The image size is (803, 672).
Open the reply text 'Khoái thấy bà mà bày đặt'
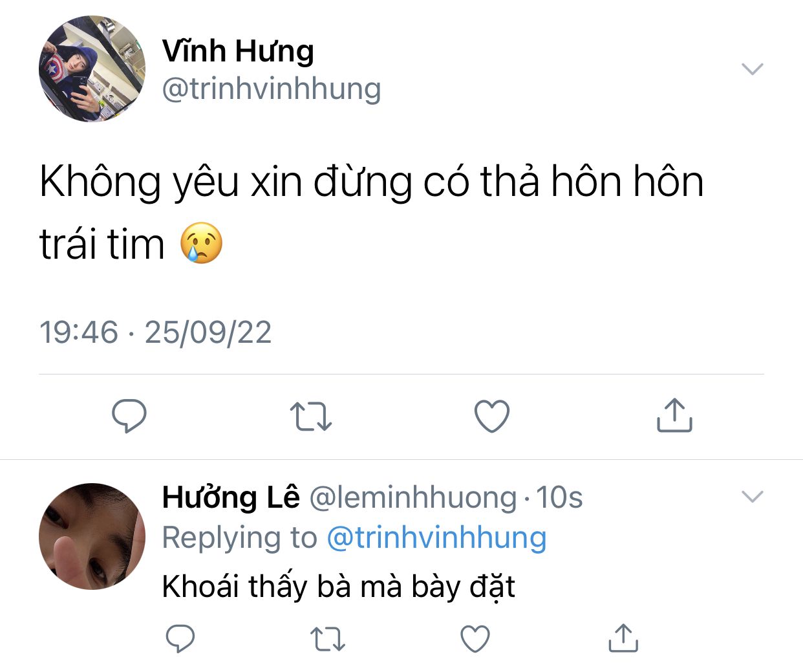click(x=338, y=587)
